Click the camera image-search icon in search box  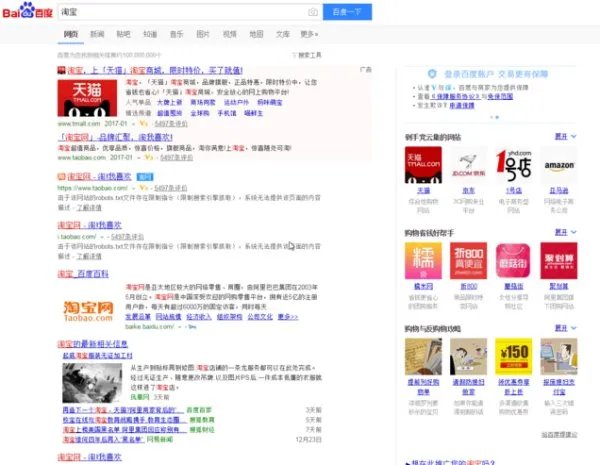coord(313,12)
